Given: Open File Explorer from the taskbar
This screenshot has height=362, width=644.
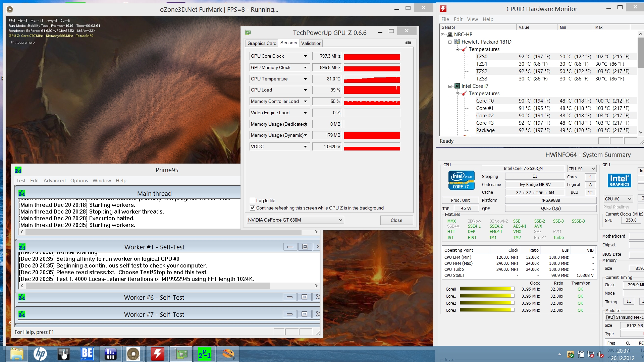Looking at the screenshot, I should (x=17, y=354).
